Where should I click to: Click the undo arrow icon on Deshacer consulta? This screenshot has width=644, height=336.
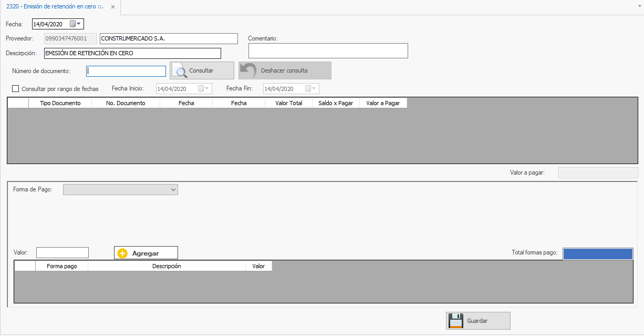click(248, 70)
